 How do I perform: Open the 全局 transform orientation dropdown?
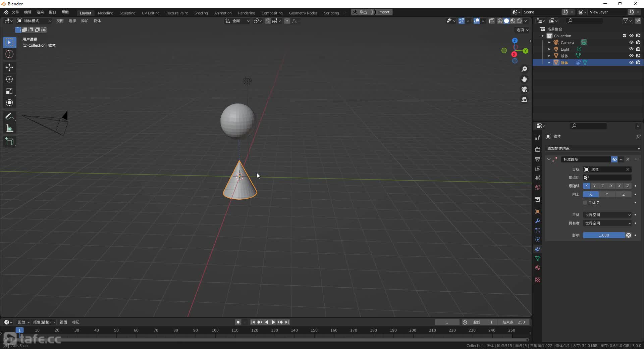pyautogui.click(x=237, y=21)
